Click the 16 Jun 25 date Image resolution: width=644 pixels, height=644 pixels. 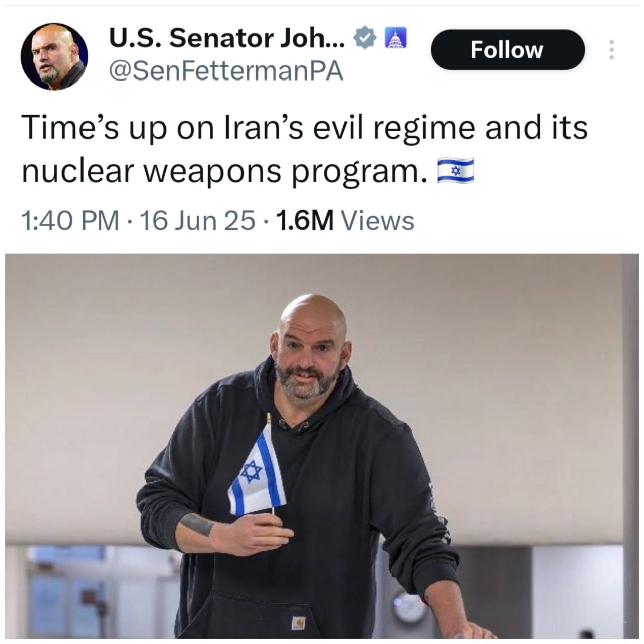point(197,221)
